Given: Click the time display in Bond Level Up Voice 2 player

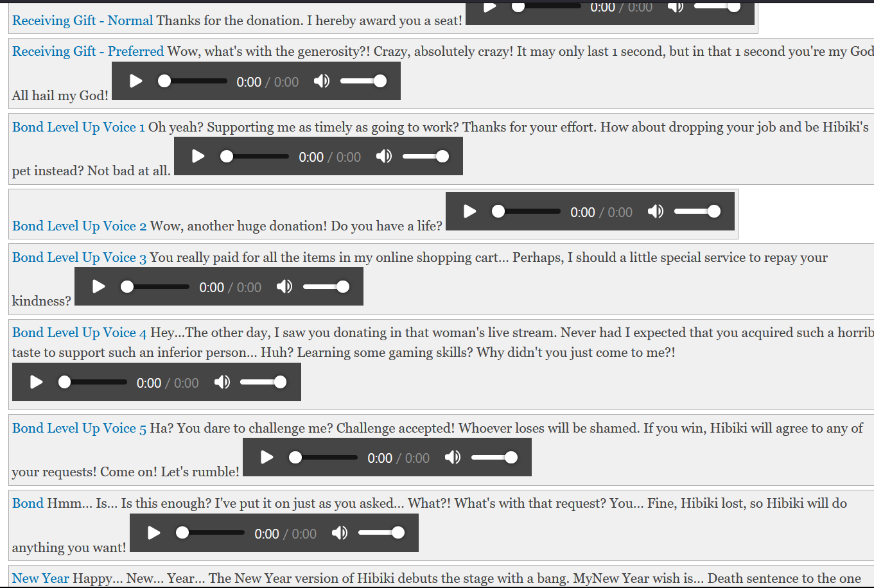Looking at the screenshot, I should tap(602, 212).
